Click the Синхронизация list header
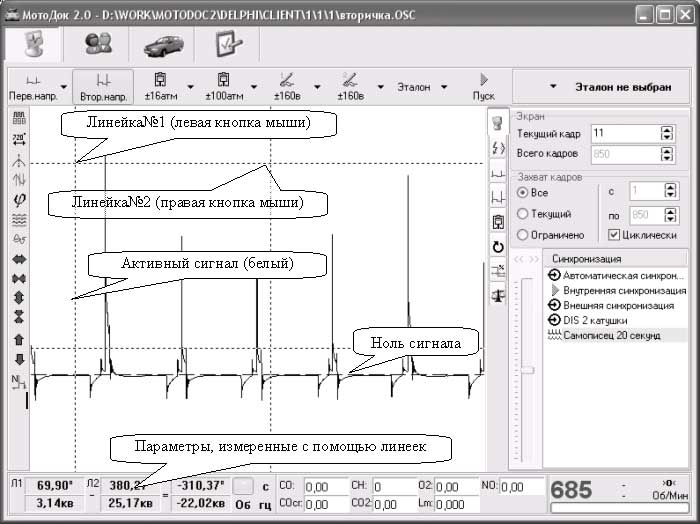The width and height of the screenshot is (700, 524). [x=616, y=259]
